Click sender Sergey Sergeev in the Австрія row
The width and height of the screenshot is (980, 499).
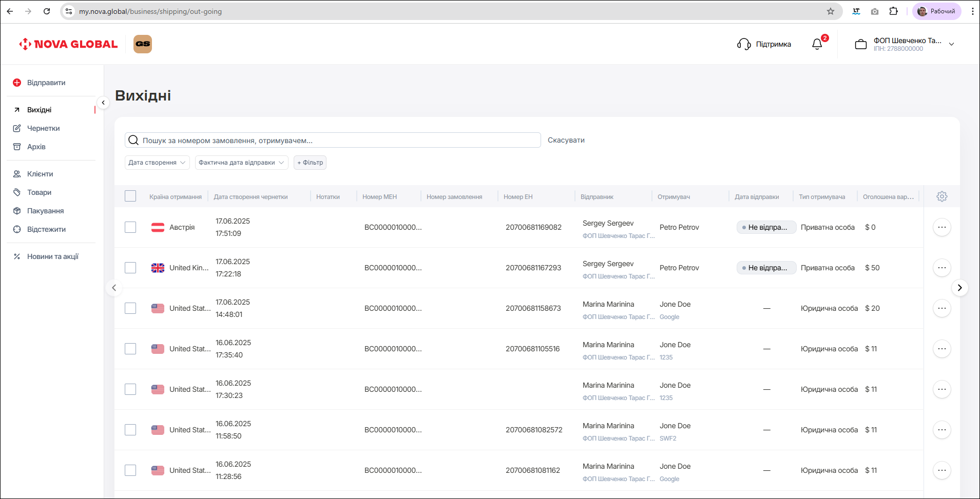tap(608, 223)
